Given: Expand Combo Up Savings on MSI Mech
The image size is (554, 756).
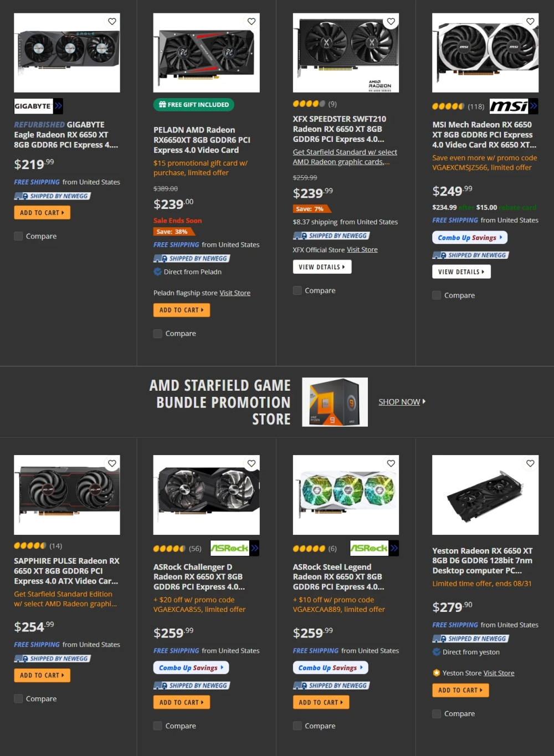Looking at the screenshot, I should (x=470, y=238).
